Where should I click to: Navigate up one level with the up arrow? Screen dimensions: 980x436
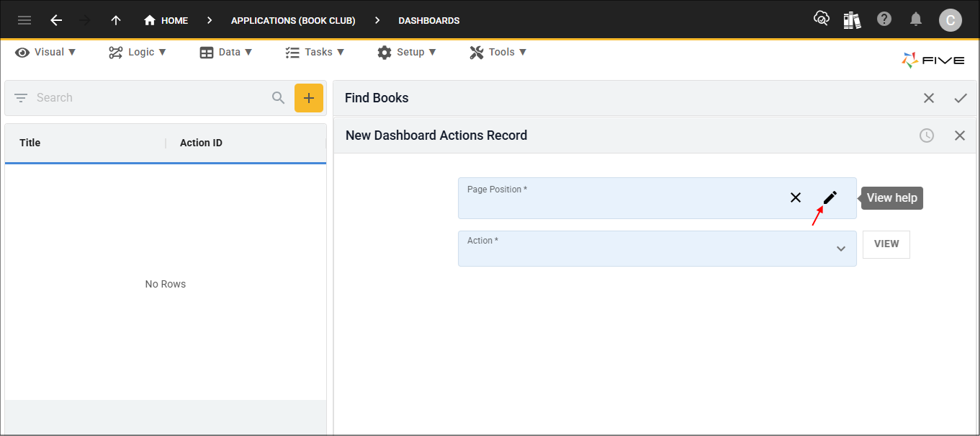tap(116, 20)
